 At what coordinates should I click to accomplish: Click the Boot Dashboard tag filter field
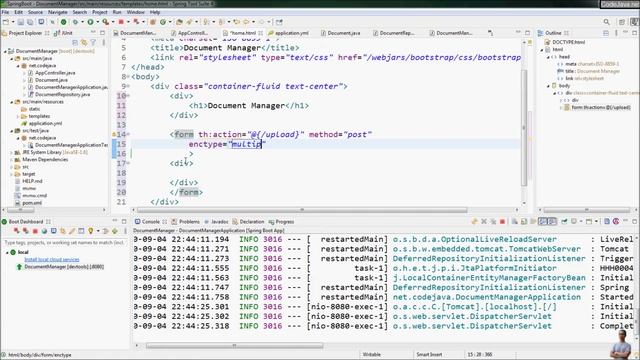64,242
